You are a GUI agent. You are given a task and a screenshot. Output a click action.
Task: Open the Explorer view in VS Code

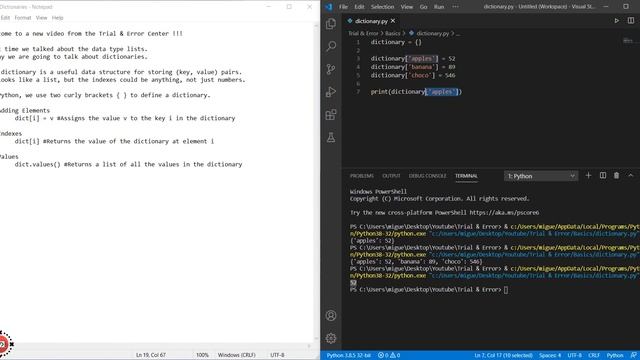pyautogui.click(x=331, y=24)
